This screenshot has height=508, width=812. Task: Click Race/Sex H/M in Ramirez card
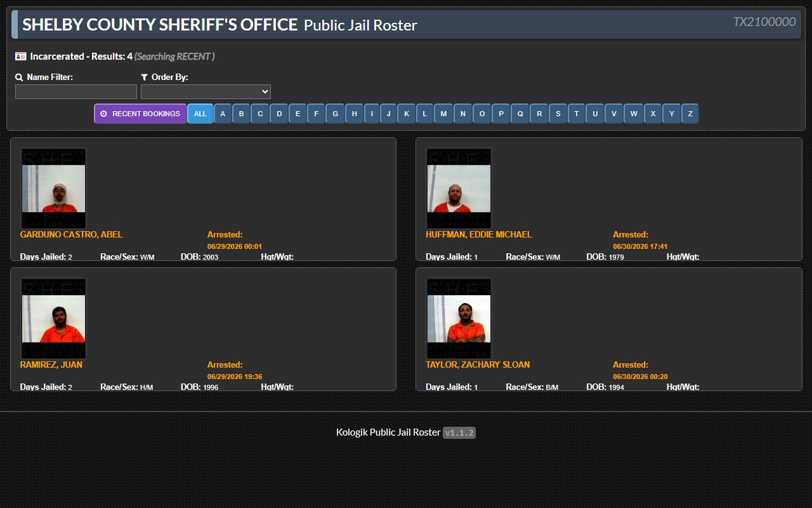tap(127, 387)
